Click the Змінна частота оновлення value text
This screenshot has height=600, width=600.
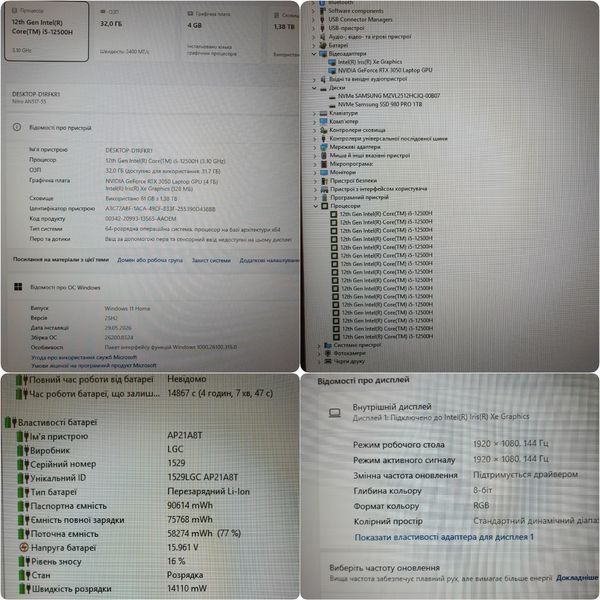pos(525,474)
